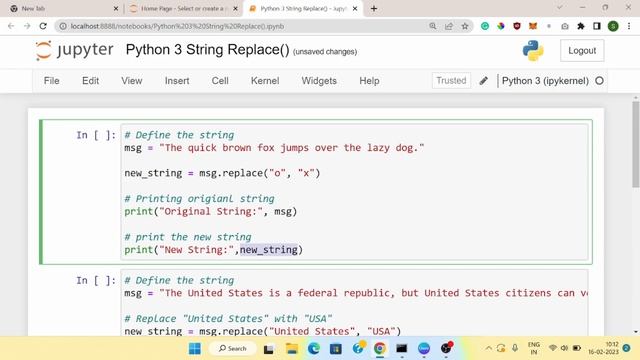
Task: Click the green Grammarly extension icon
Action: (x=485, y=26)
